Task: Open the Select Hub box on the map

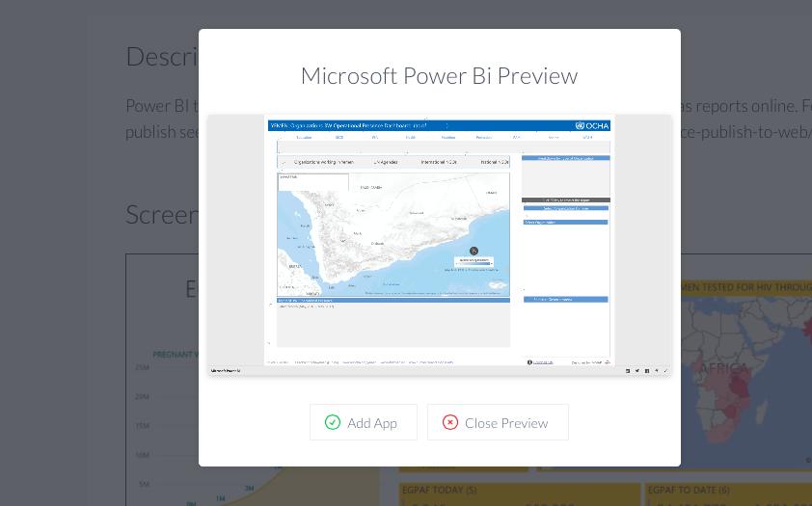Action: pyautogui.click(x=313, y=182)
